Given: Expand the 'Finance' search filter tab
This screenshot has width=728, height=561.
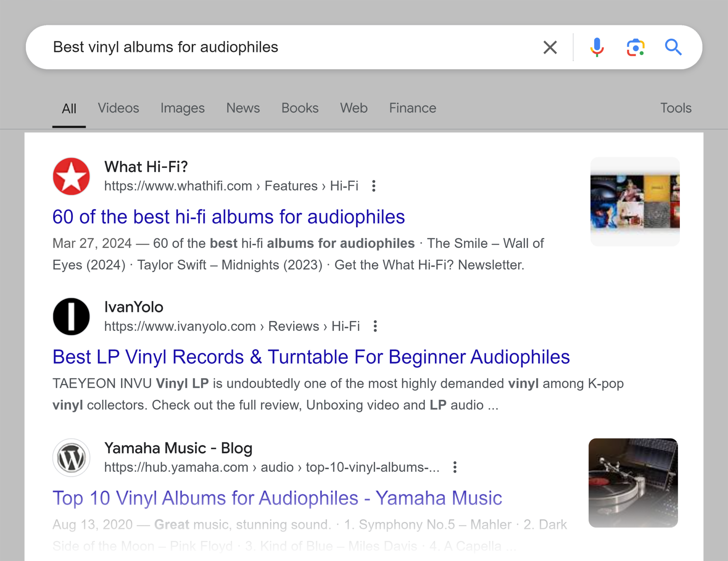Looking at the screenshot, I should (413, 108).
